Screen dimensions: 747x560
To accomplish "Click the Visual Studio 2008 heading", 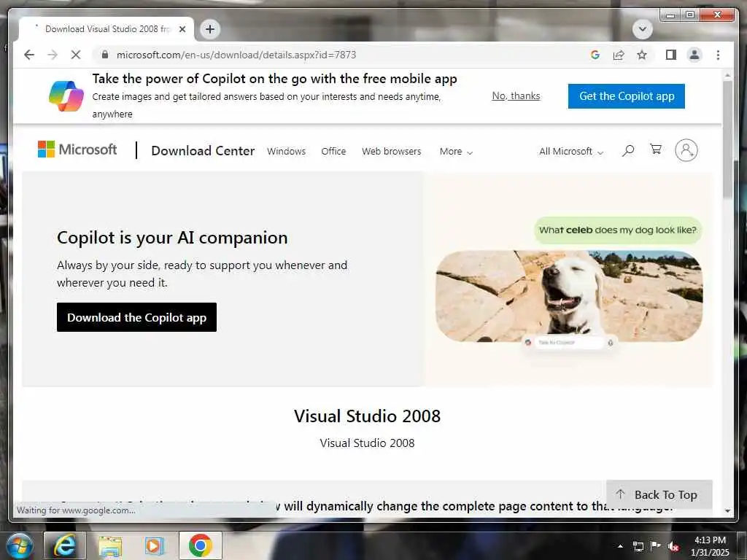I will click(368, 416).
